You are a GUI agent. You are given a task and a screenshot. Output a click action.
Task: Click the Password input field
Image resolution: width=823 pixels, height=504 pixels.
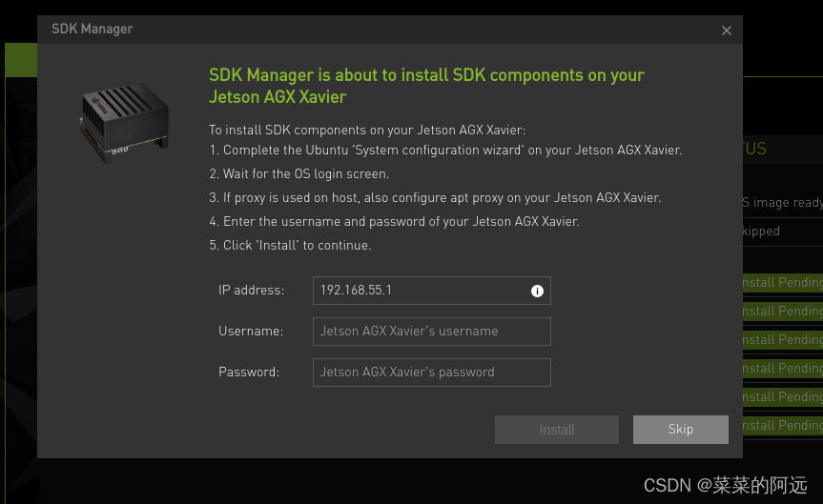coord(431,373)
